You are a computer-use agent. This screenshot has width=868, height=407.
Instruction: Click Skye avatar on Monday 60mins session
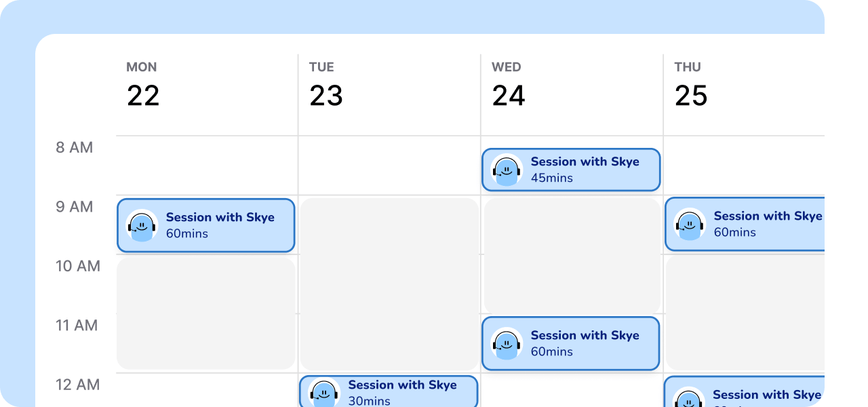tap(142, 225)
